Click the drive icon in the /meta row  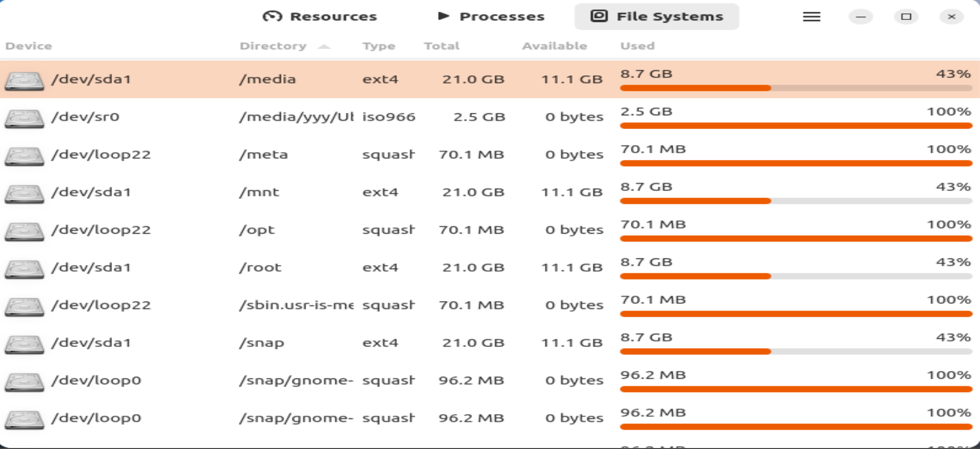point(24,156)
